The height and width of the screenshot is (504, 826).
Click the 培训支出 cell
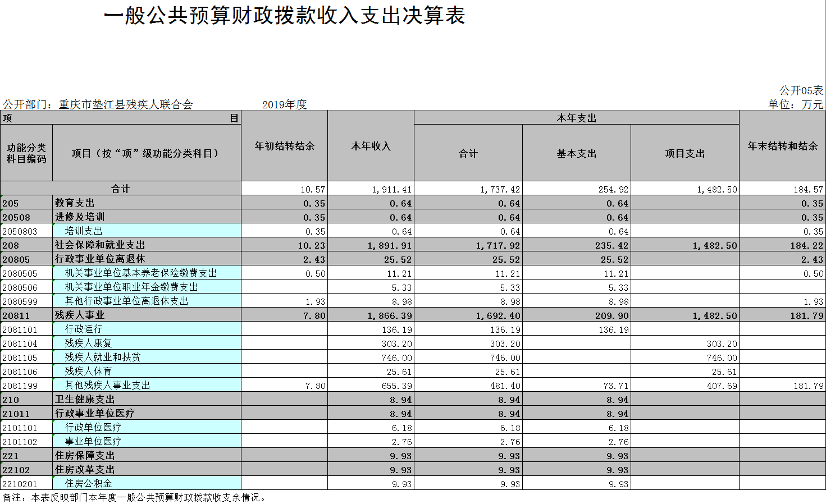coord(147,231)
